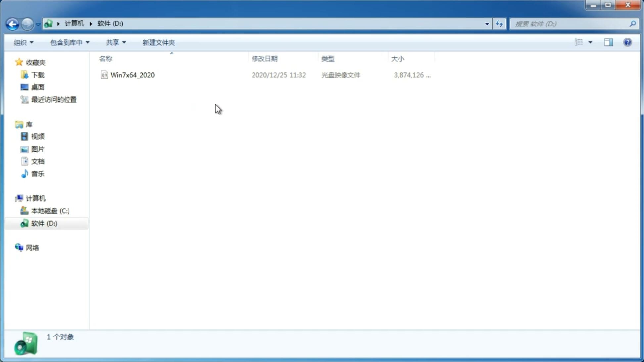The height and width of the screenshot is (362, 644).
Task: Click the back navigation arrow
Action: 12,24
